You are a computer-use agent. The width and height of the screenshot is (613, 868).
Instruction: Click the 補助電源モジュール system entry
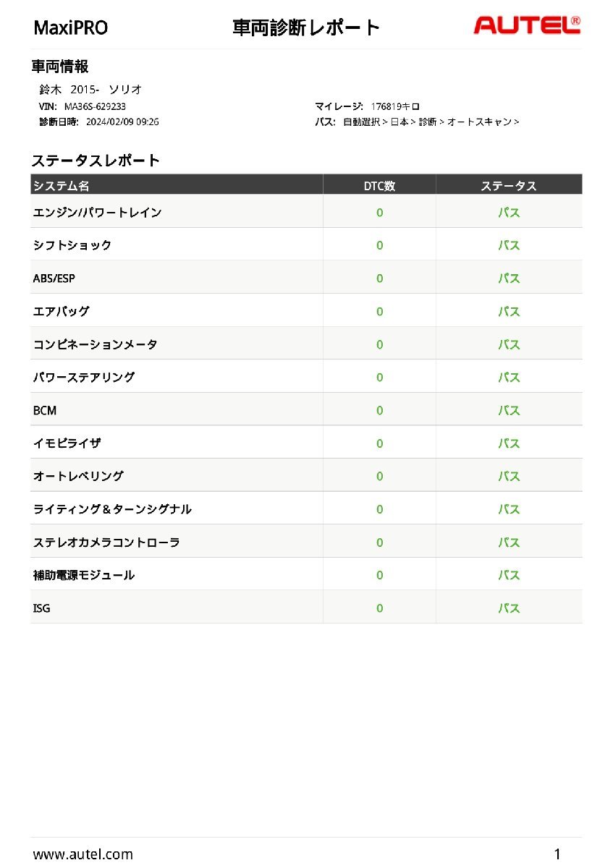(84, 575)
